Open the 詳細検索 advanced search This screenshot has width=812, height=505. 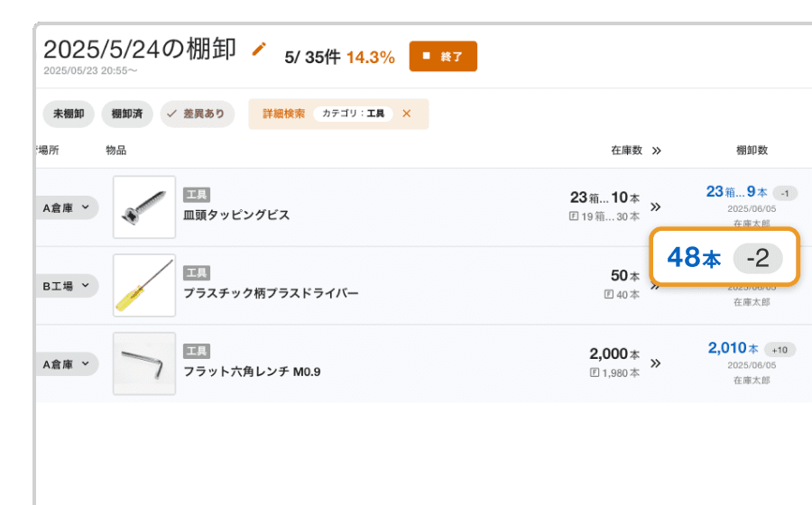[x=283, y=115]
